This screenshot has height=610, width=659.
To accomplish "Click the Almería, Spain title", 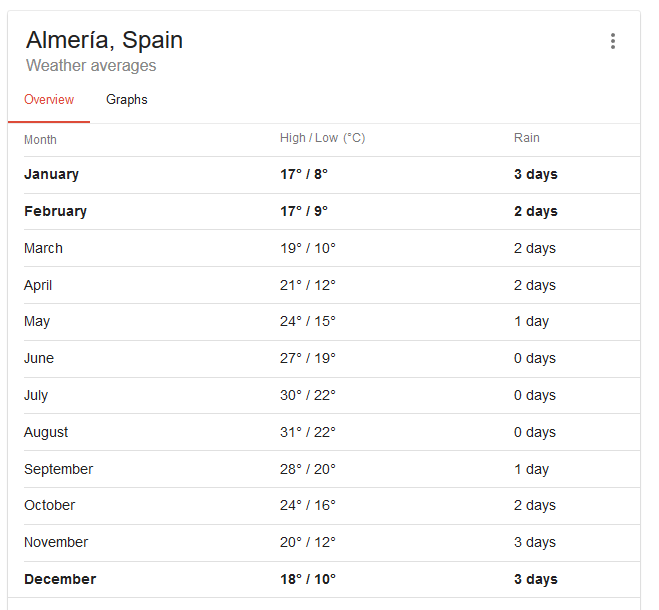I will 104,40.
